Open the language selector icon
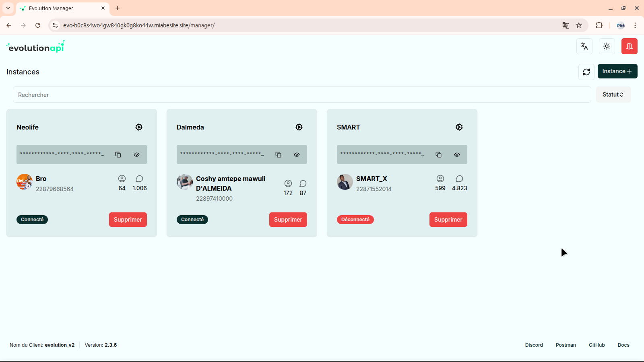 tap(584, 46)
